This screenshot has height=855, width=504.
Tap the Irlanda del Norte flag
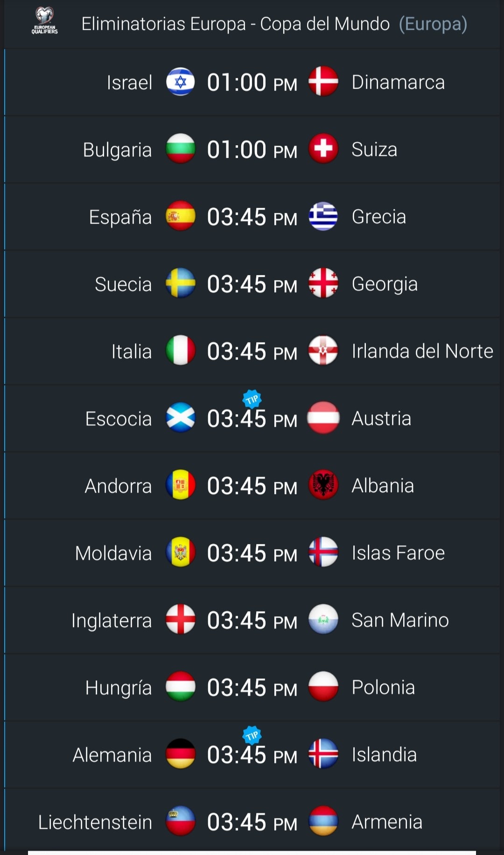coord(323,350)
